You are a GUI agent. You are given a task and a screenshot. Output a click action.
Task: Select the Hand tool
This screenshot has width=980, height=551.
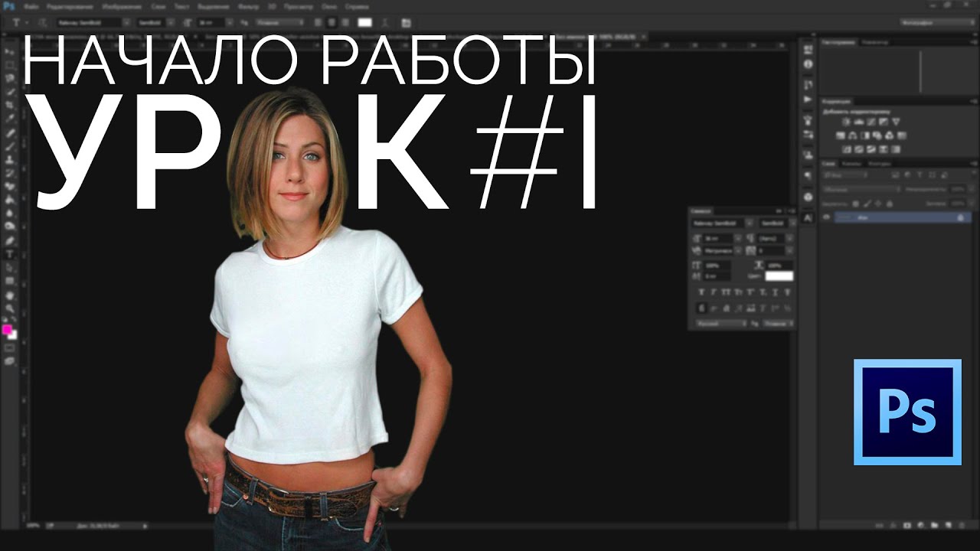pos(11,295)
